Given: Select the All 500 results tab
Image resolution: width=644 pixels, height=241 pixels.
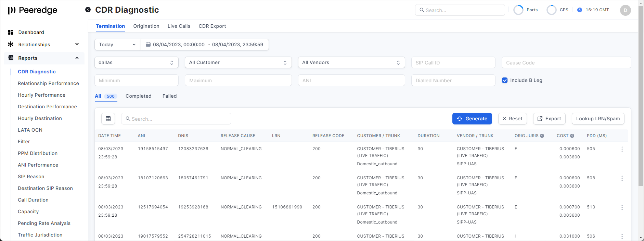Looking at the screenshot, I should (106, 96).
